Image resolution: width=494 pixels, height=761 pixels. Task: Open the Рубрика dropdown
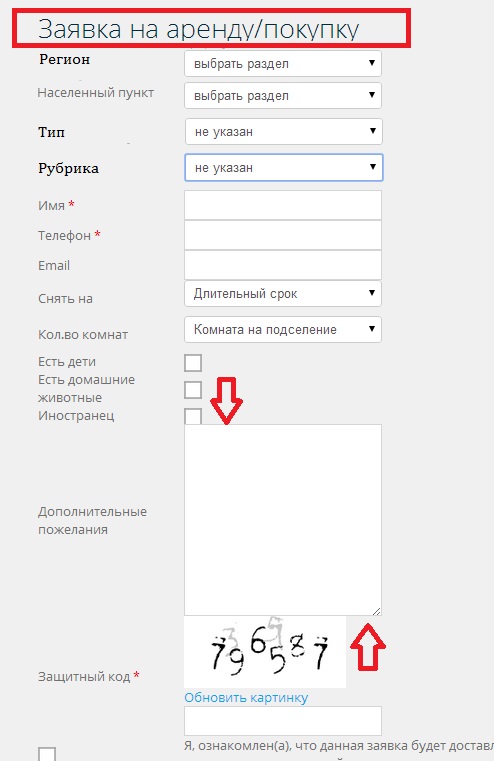[x=284, y=167]
